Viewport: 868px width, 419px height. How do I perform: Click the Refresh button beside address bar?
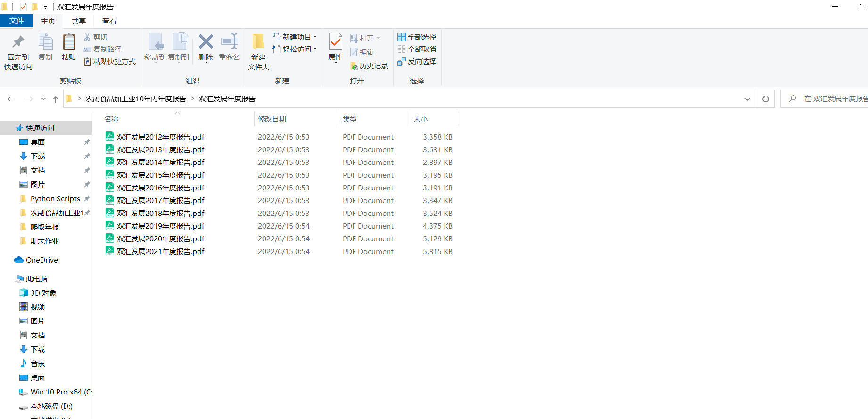766,99
